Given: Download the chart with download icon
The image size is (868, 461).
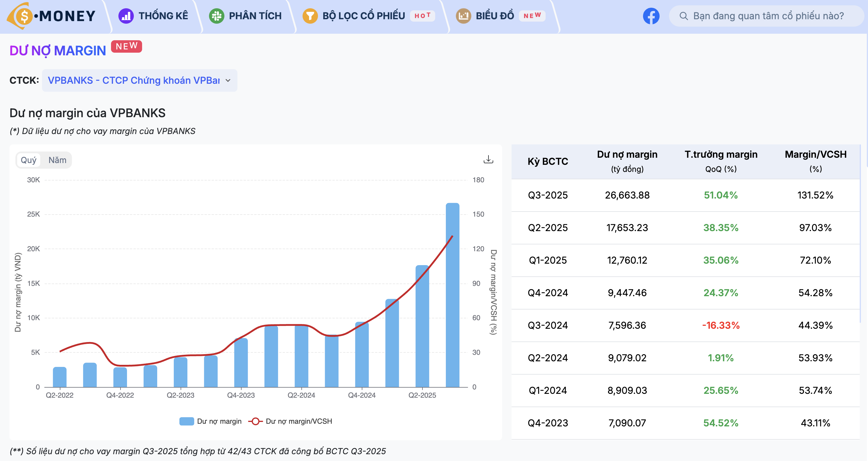Looking at the screenshot, I should coord(488,159).
